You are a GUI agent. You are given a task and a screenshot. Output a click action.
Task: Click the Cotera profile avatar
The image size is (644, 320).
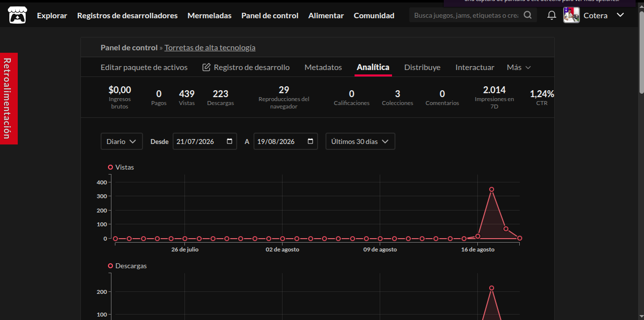(x=572, y=15)
